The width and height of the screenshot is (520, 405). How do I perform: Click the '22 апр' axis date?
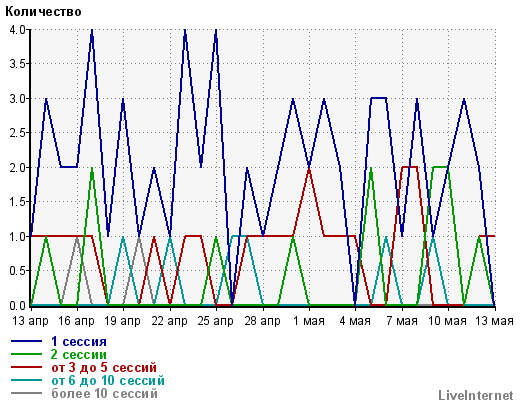[169, 321]
